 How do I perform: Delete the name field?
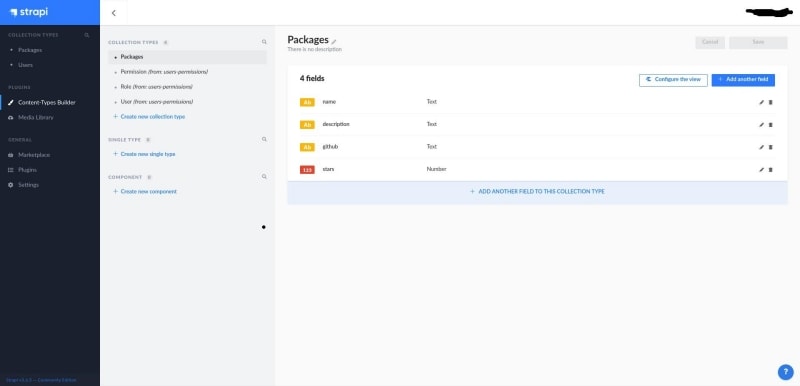tap(770, 102)
